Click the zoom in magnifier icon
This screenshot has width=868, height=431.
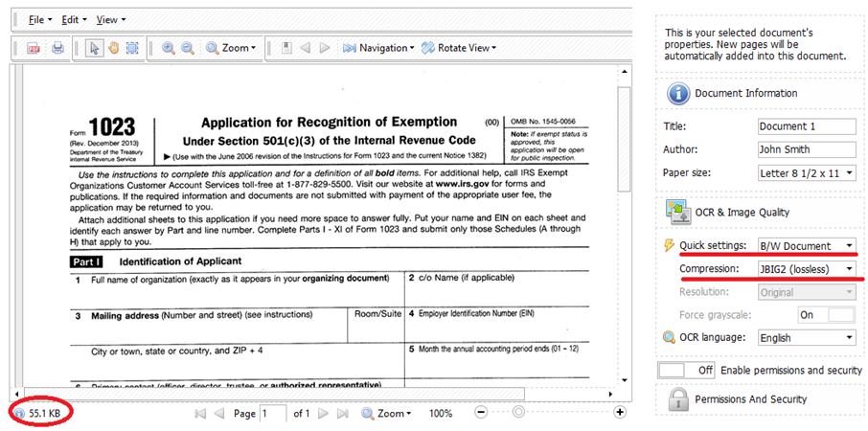169,48
